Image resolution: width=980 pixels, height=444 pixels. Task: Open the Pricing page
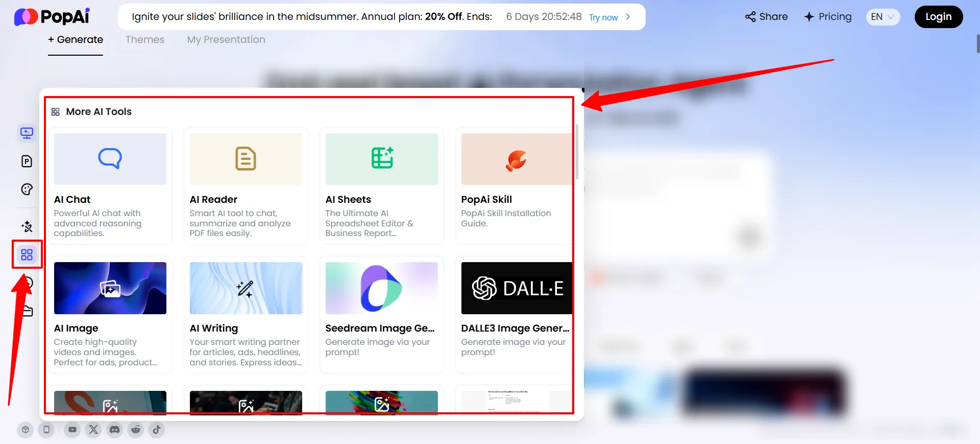point(835,17)
